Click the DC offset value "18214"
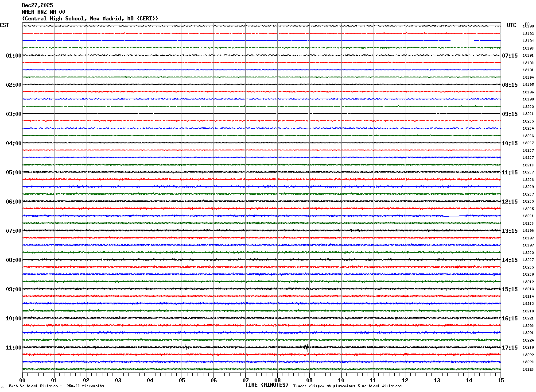 (528, 296)
